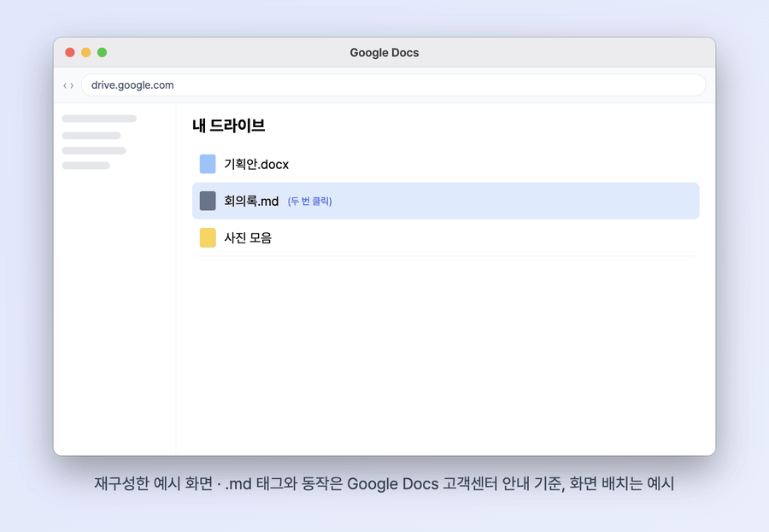769x532 pixels.
Task: Go forward with the right arrow
Action: click(x=72, y=85)
